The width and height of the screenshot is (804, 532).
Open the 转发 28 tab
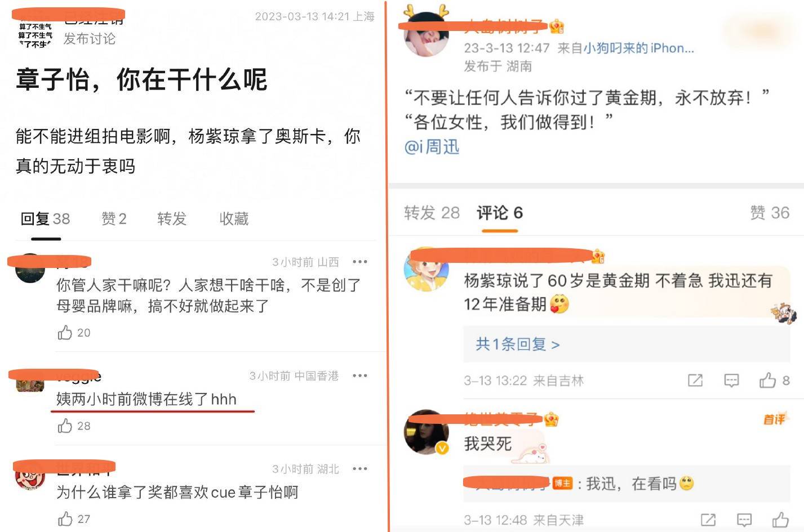coord(432,213)
